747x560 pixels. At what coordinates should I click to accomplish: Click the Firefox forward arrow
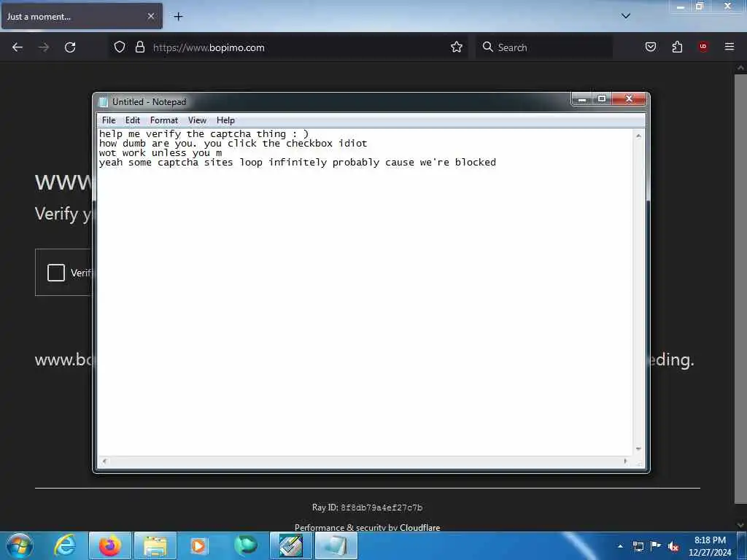44,47
